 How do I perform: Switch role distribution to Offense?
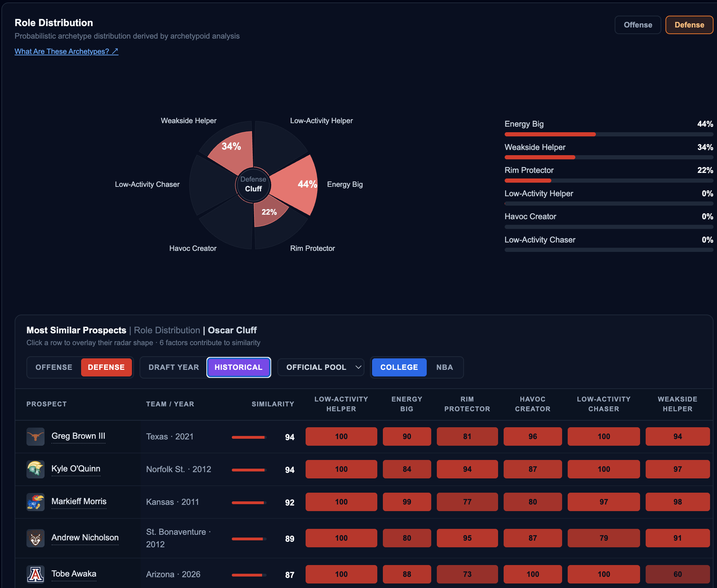[x=638, y=25]
